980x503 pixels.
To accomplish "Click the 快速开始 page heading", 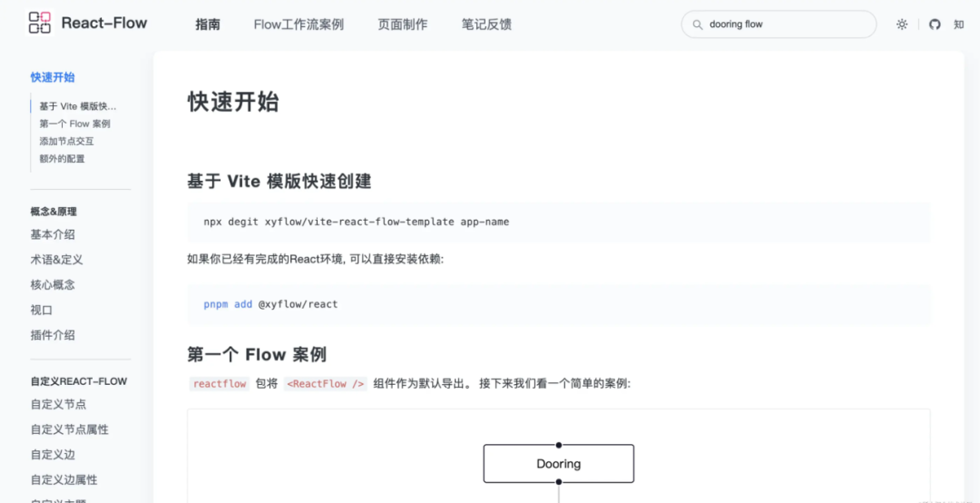I will click(233, 102).
